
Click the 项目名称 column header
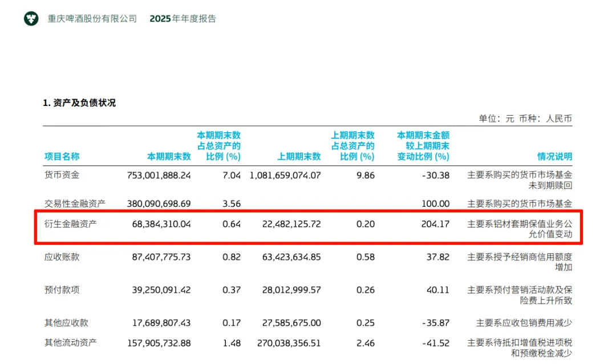pos(62,157)
